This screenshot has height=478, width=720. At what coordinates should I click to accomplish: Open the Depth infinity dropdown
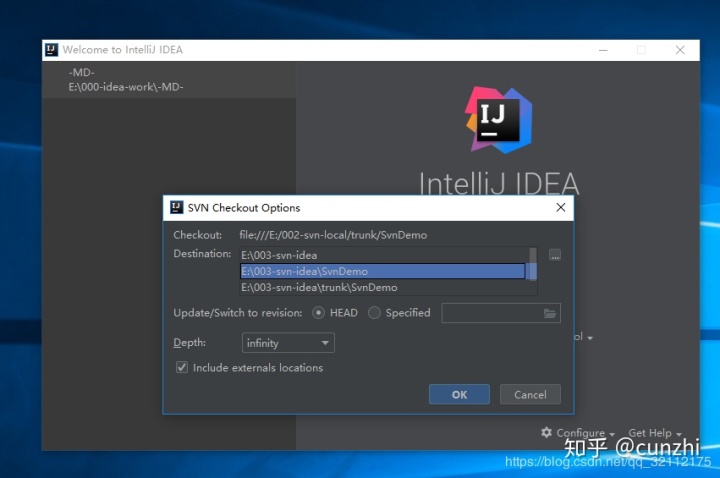[x=288, y=343]
